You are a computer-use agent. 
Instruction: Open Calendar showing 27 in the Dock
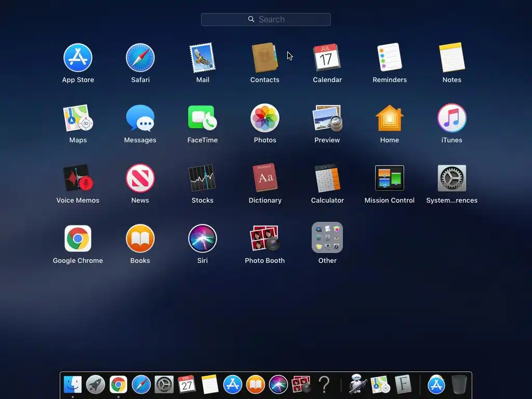(187, 384)
